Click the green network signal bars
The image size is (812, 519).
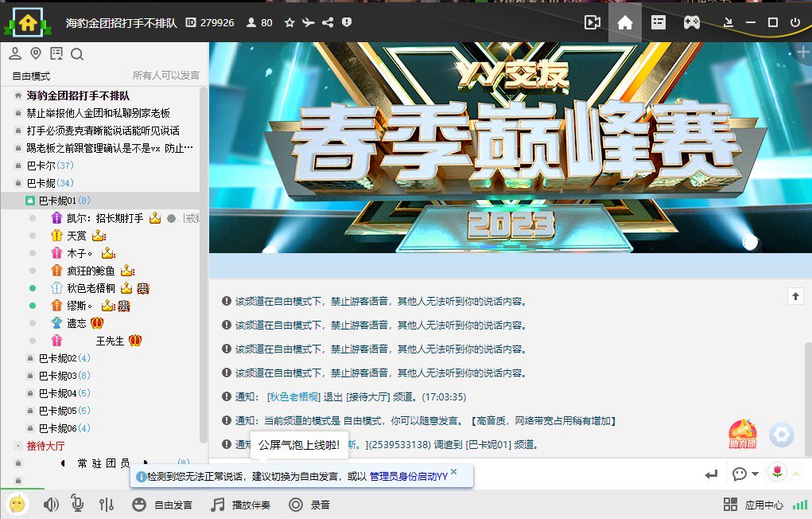pyautogui.click(x=801, y=505)
